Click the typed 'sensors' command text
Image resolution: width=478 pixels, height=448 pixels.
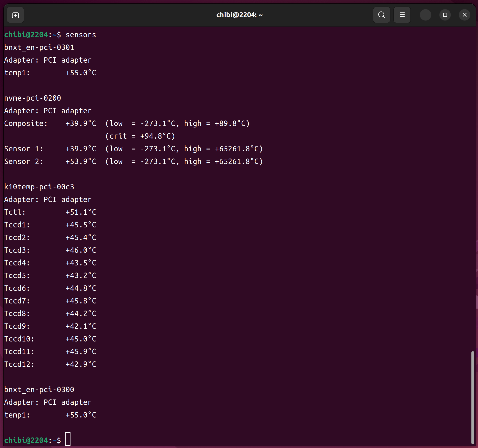81,35
